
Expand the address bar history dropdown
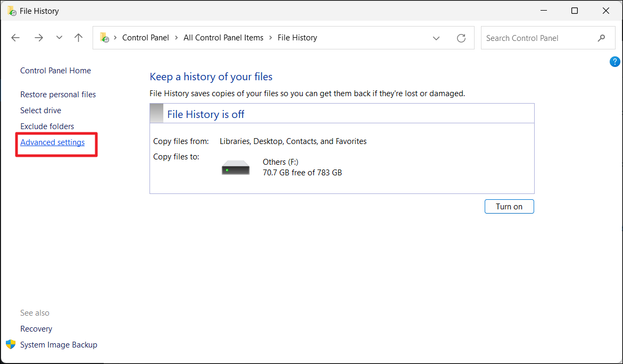436,38
